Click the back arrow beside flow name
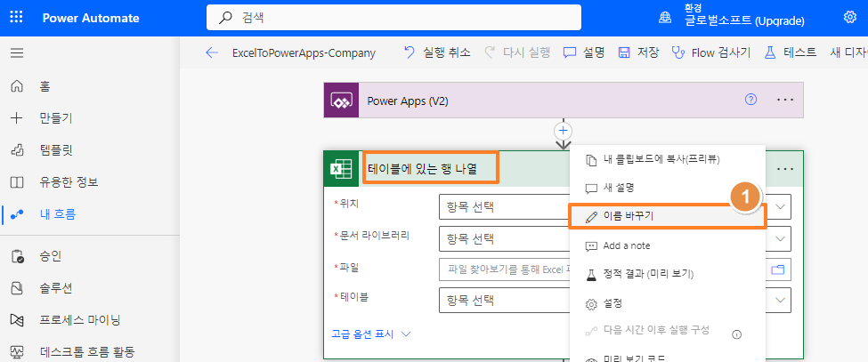This screenshot has width=868, height=362. click(212, 53)
